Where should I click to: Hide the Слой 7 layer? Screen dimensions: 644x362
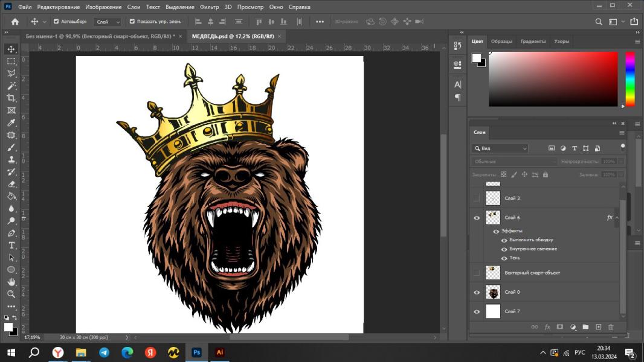tap(477, 311)
